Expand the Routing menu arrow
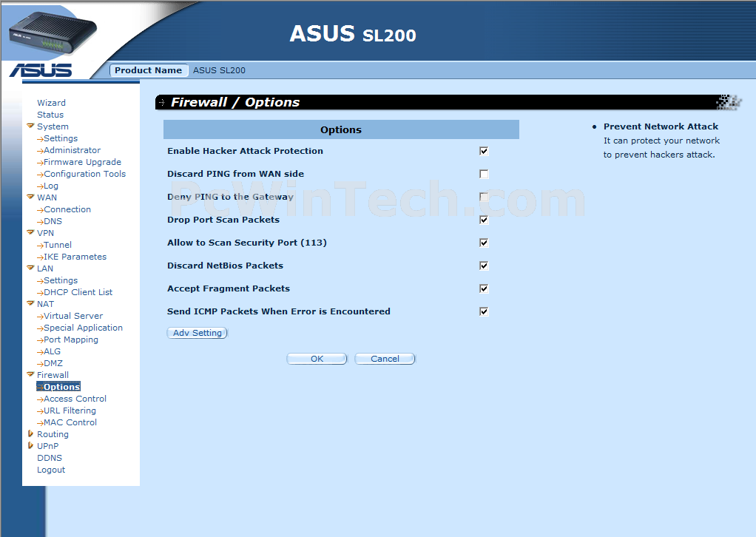The image size is (756, 537). coord(30,434)
